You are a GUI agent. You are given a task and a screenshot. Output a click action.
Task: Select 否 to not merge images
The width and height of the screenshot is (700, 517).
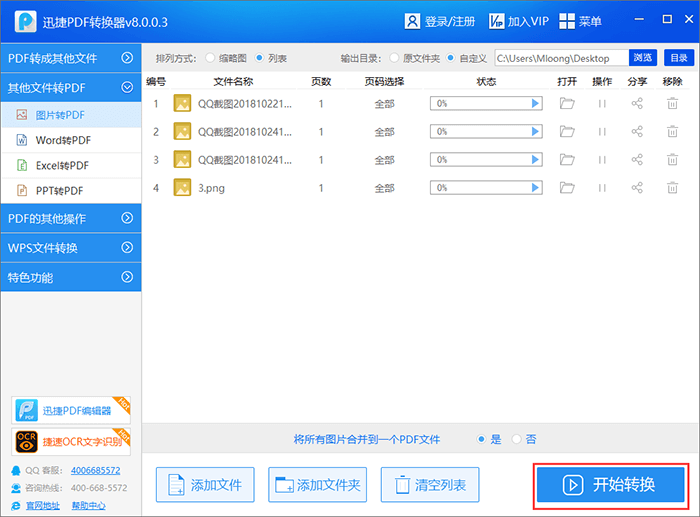pyautogui.click(x=517, y=439)
